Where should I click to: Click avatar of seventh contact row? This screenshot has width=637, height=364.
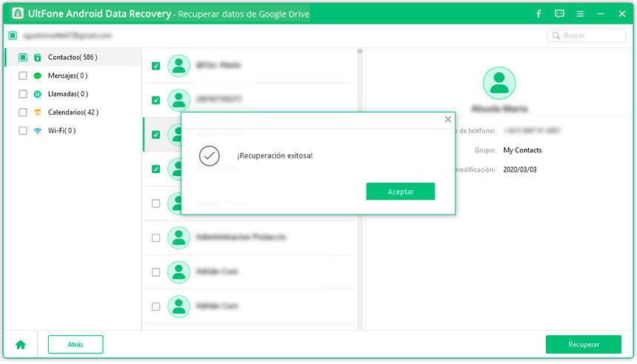pos(179,272)
